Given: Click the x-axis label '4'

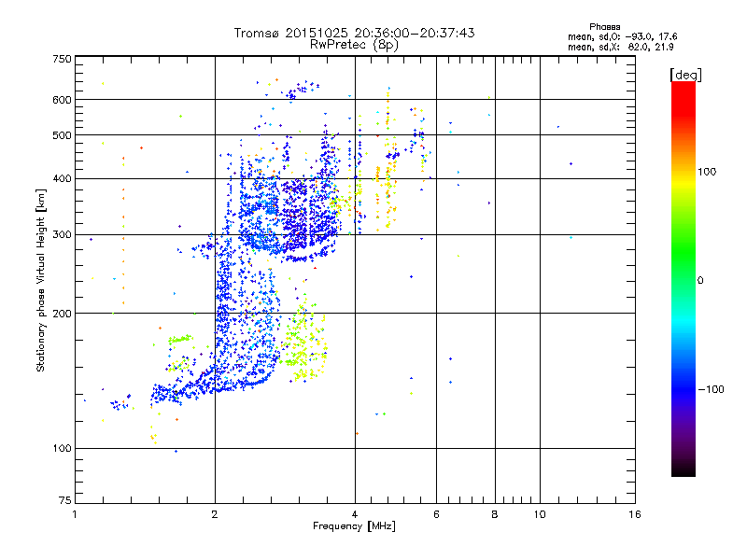Looking at the screenshot, I should click(x=355, y=514).
